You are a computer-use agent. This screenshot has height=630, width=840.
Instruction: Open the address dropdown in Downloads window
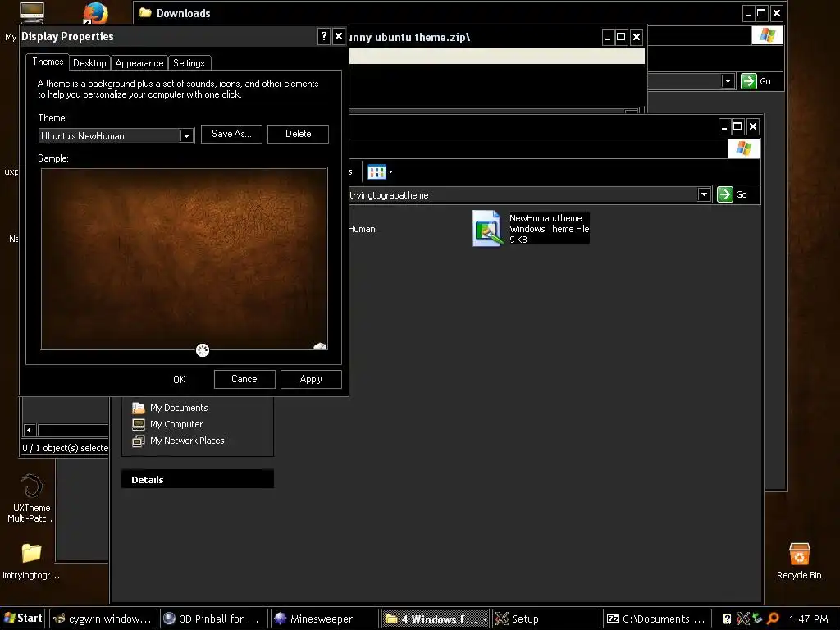coord(728,81)
